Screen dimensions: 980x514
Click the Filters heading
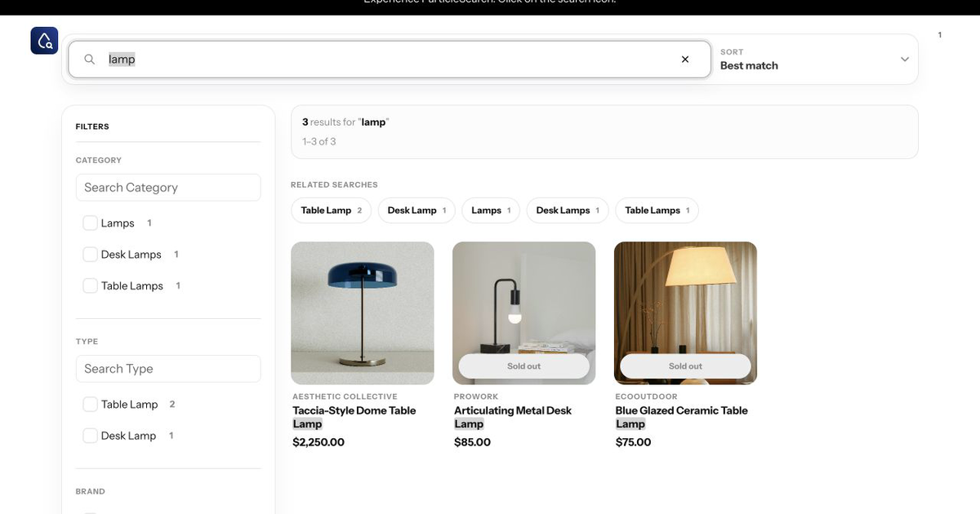click(x=92, y=126)
